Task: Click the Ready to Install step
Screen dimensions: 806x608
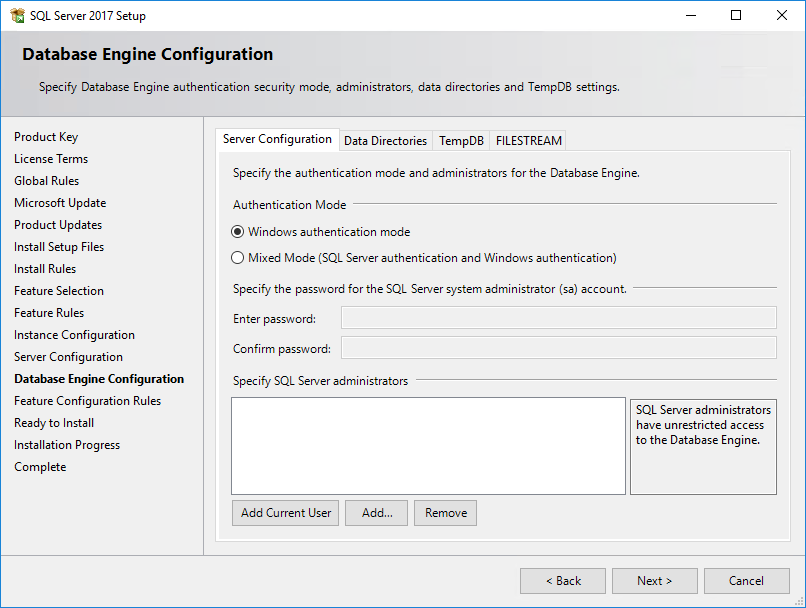Action: pyautogui.click(x=54, y=423)
